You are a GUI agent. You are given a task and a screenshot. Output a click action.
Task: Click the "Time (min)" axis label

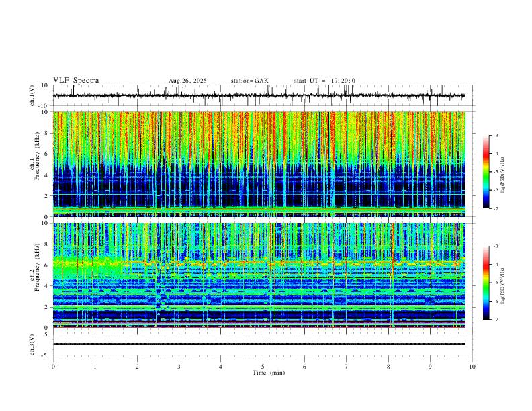pos(269,373)
